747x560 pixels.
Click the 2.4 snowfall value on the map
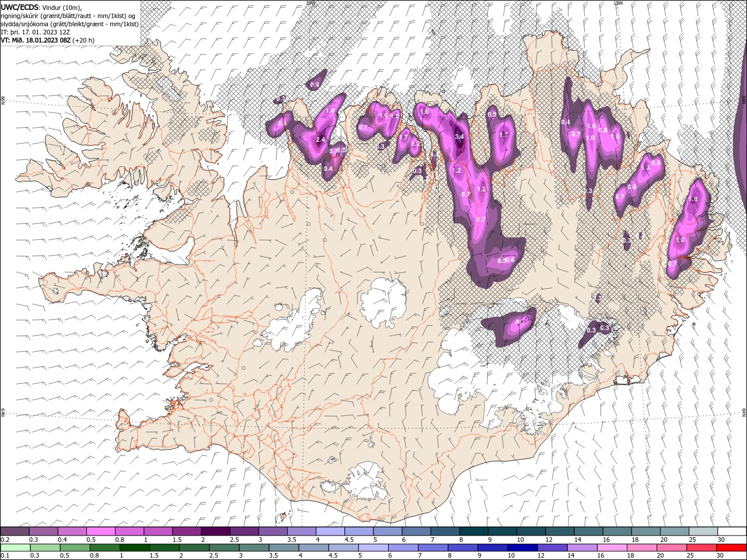click(320, 139)
